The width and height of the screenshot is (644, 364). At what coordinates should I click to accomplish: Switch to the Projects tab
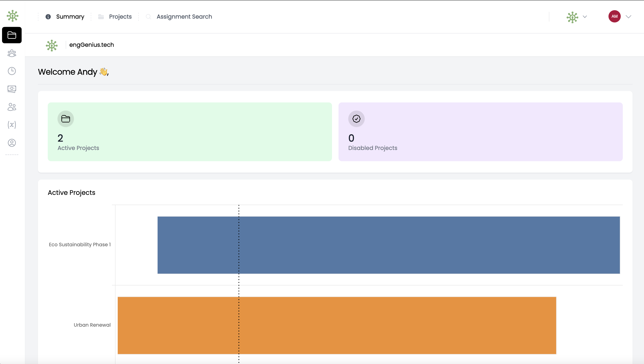click(120, 17)
